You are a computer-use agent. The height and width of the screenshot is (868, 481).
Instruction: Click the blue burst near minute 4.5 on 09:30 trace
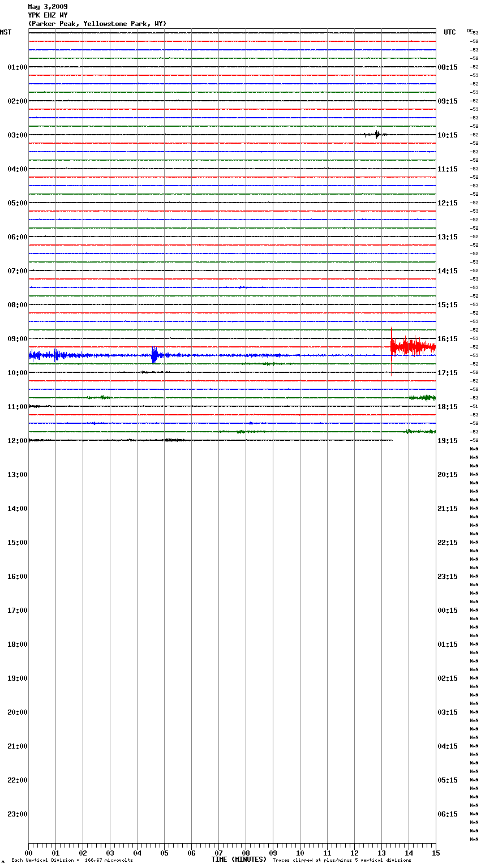coord(154,355)
